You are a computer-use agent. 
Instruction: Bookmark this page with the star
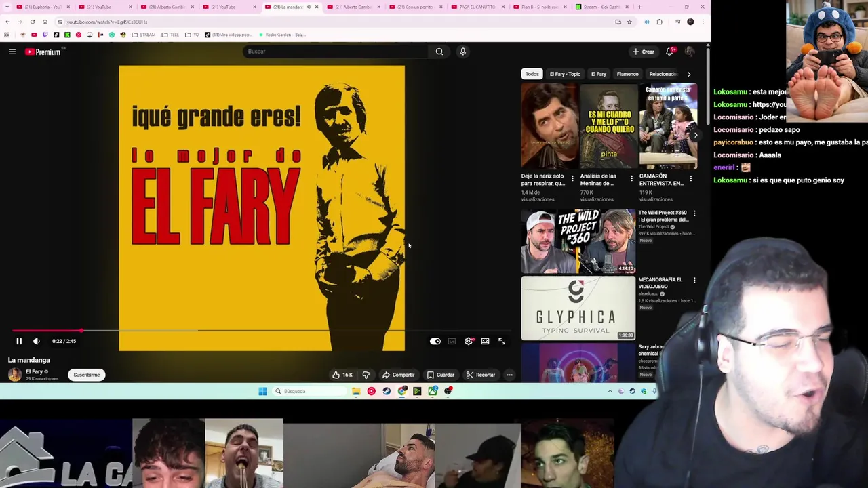(629, 22)
